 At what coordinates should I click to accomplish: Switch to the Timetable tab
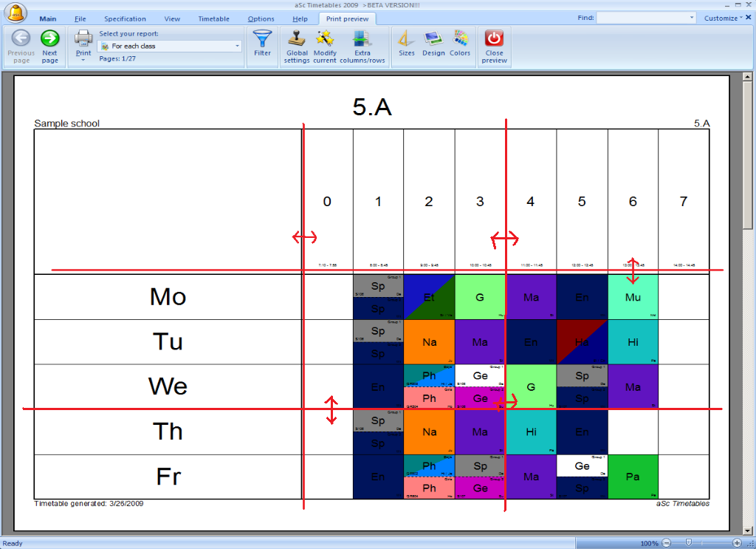pos(213,18)
